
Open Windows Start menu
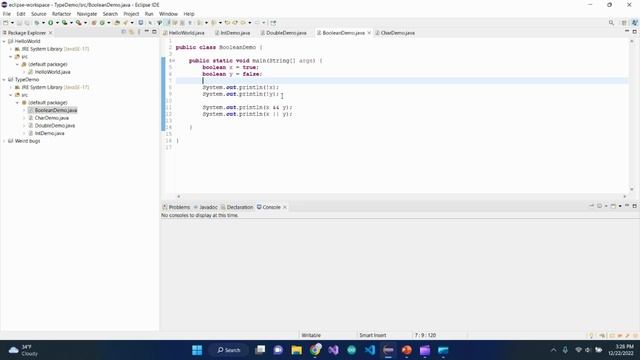tap(197, 350)
